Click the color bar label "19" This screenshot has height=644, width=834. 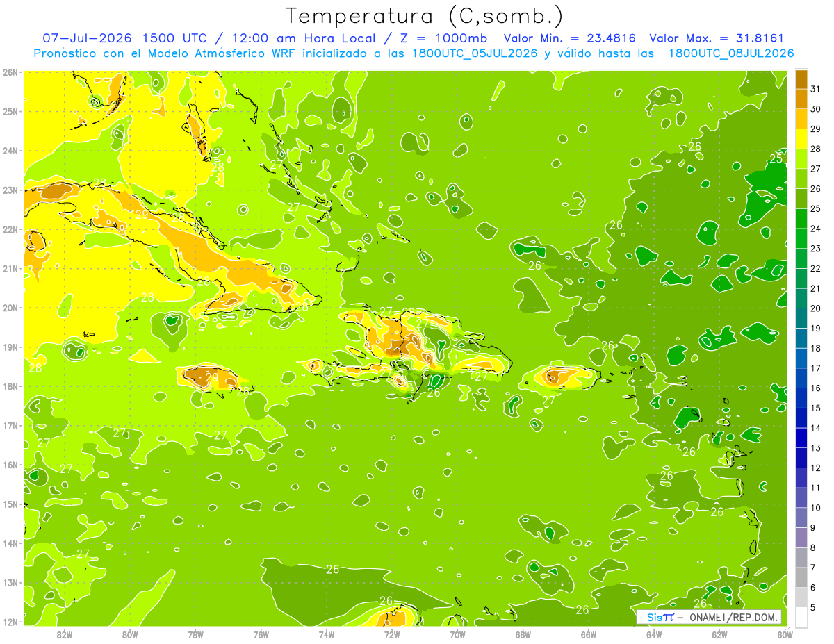click(x=815, y=328)
